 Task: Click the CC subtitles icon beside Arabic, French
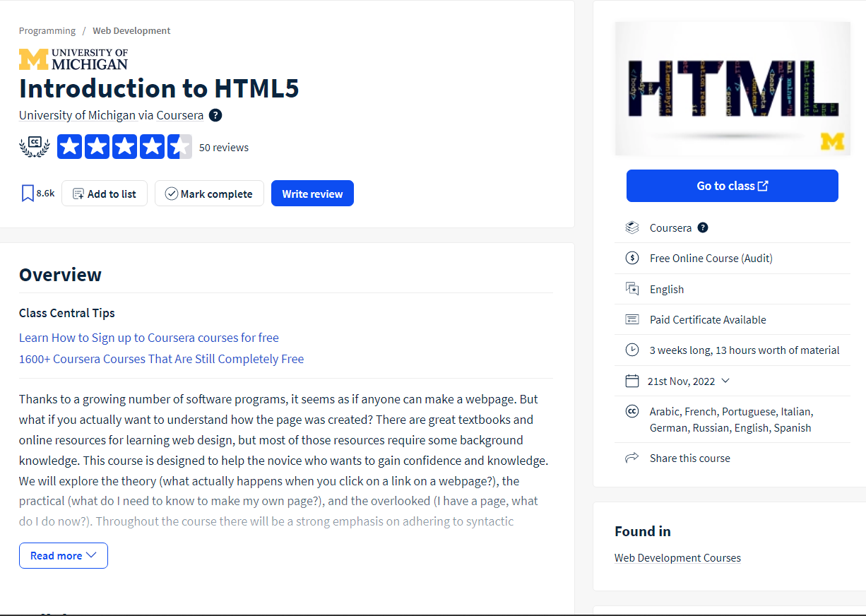point(632,411)
